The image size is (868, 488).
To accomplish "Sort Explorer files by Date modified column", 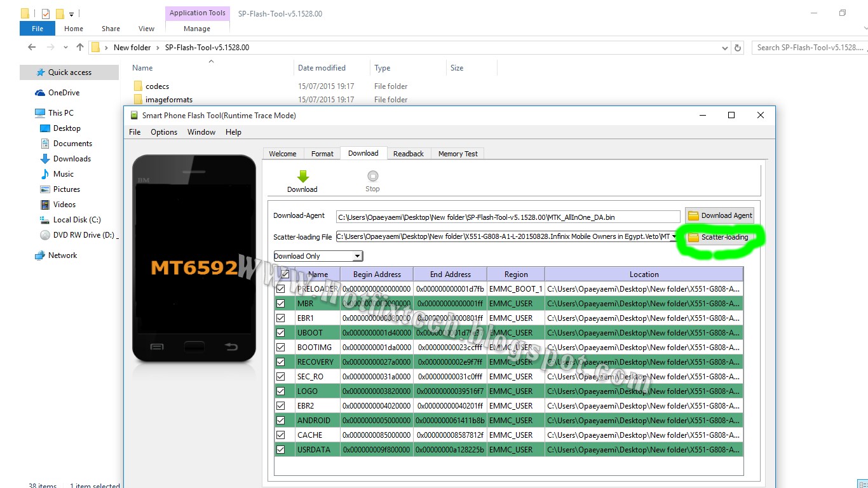I will (x=322, y=68).
